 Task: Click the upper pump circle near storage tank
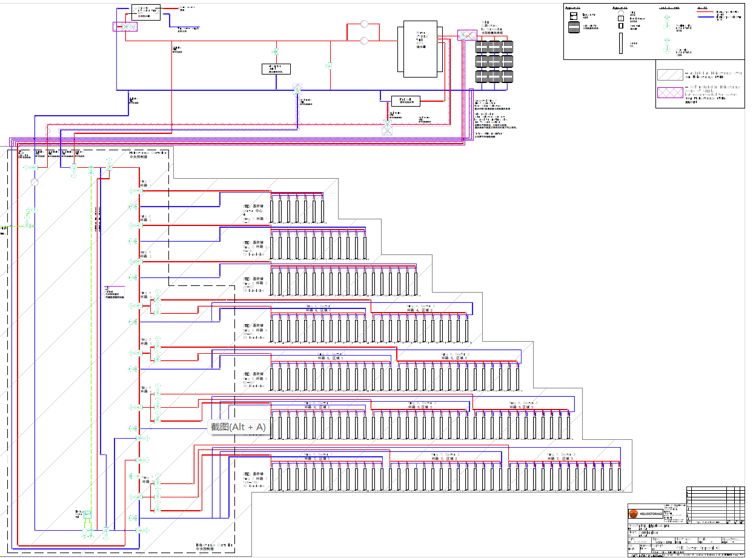pyautogui.click(x=364, y=25)
